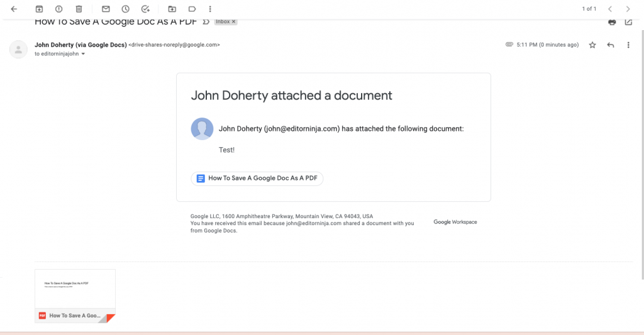Toggle importance marker next to subject
644x335 pixels.
206,22
